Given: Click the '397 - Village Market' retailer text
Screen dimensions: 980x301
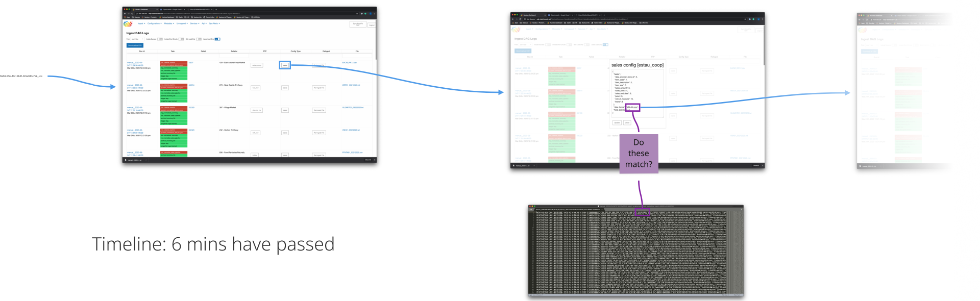Looking at the screenshot, I should pyautogui.click(x=228, y=107).
